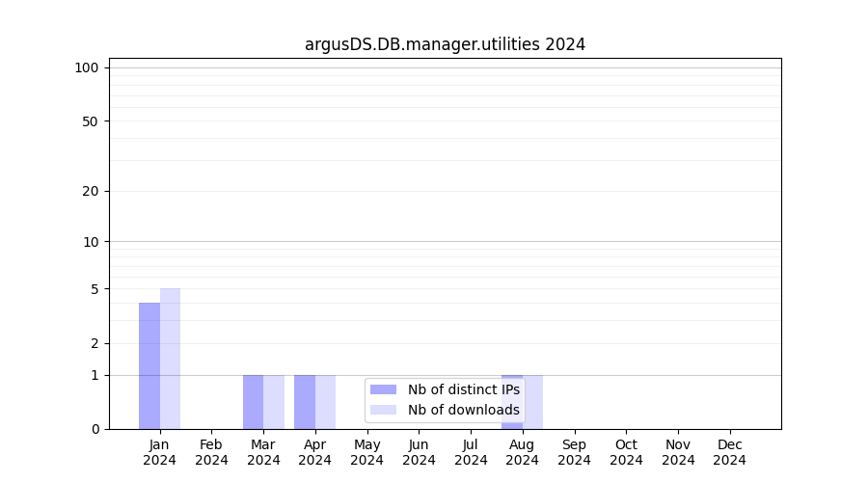Select the 'Sep 2024' x-axis label

tap(574, 452)
